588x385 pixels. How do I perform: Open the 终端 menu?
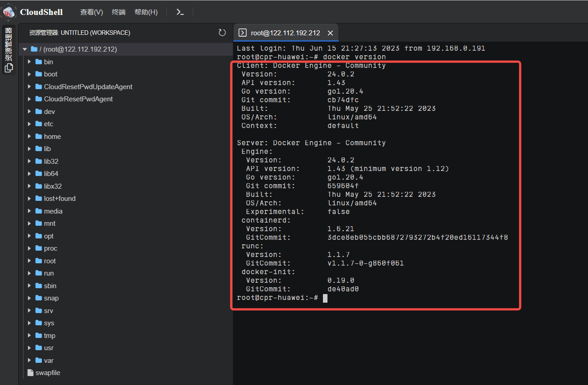pos(119,12)
